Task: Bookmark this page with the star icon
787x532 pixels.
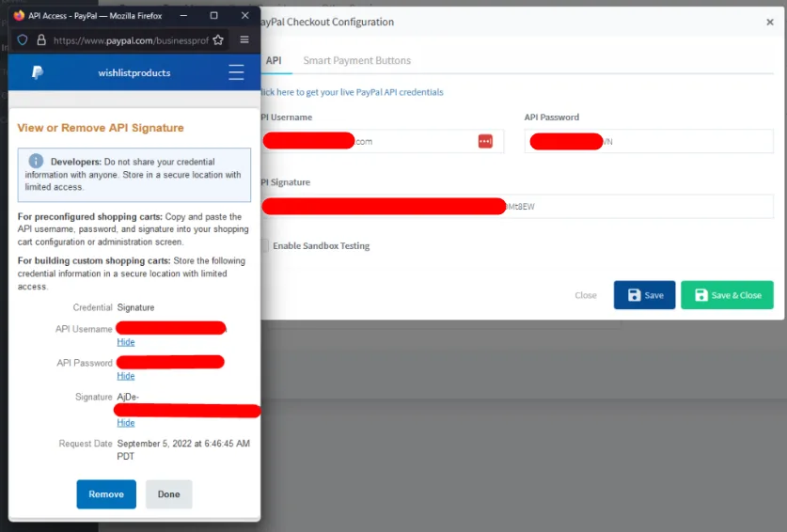Action: [218, 40]
